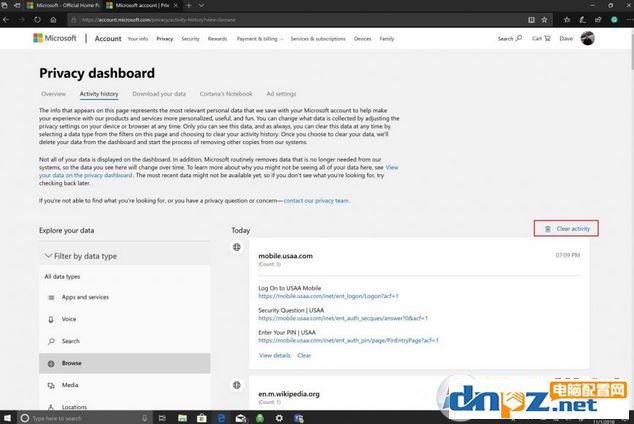
Task: Close the Microsoft account tab
Action: pos(175,6)
